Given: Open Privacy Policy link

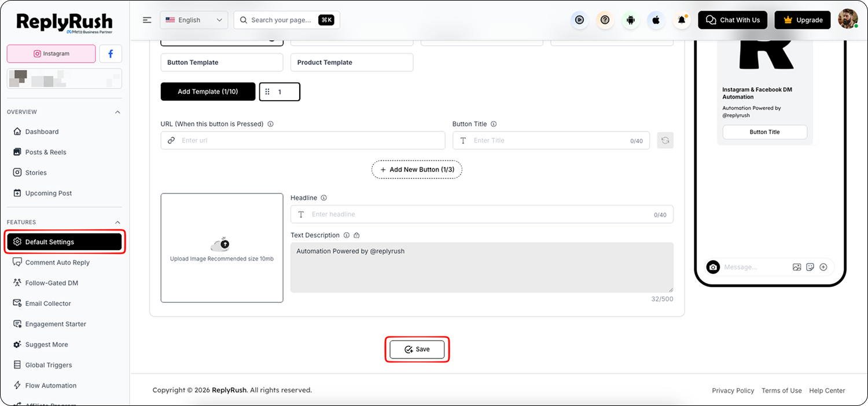Looking at the screenshot, I should click(733, 390).
